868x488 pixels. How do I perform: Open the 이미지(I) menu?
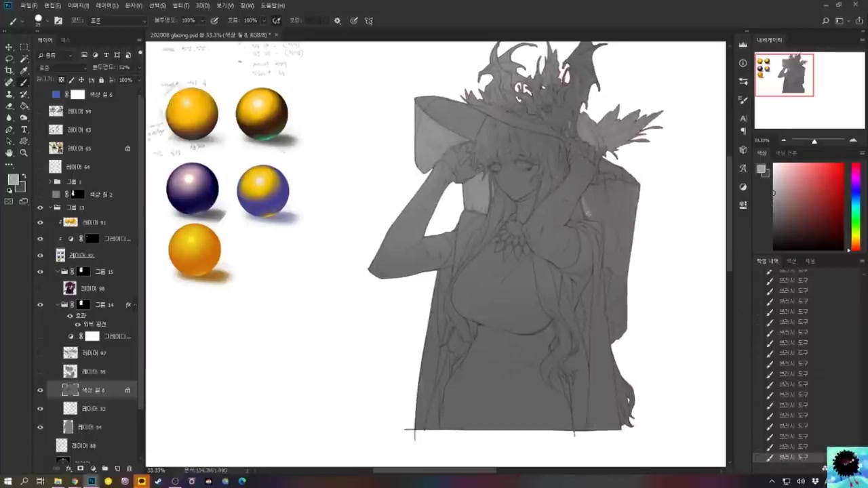(78, 5)
